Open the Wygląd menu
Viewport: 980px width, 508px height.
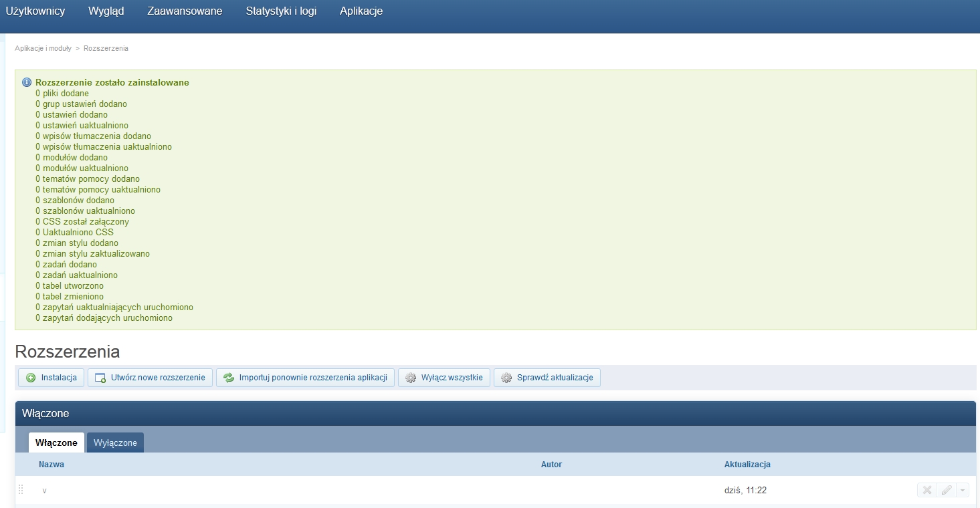[x=106, y=11]
